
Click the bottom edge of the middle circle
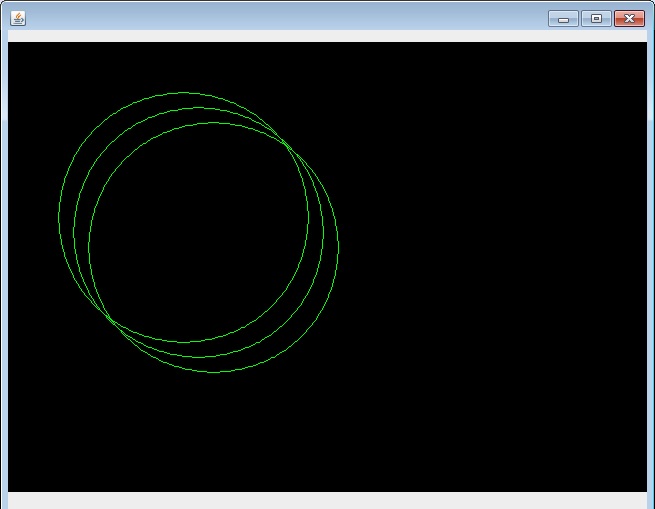pos(198,357)
